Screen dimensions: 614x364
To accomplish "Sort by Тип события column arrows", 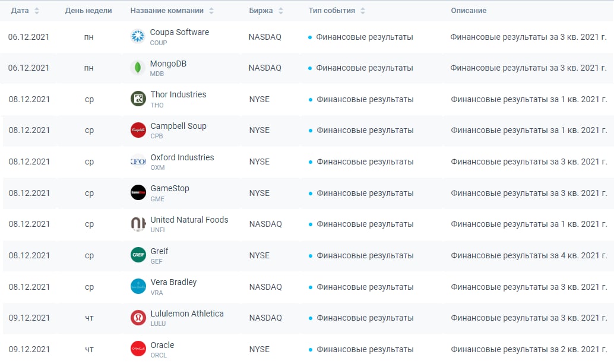I will click(363, 11).
